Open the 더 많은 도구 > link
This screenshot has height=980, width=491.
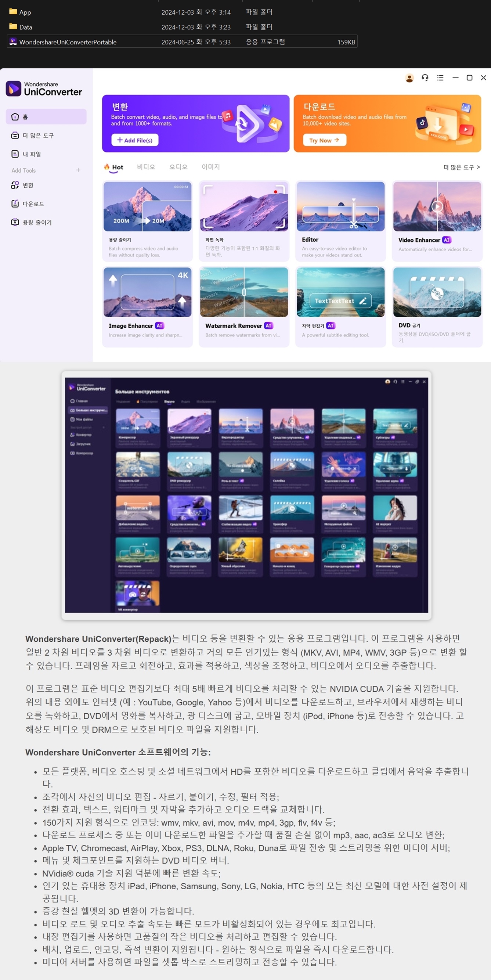[461, 167]
